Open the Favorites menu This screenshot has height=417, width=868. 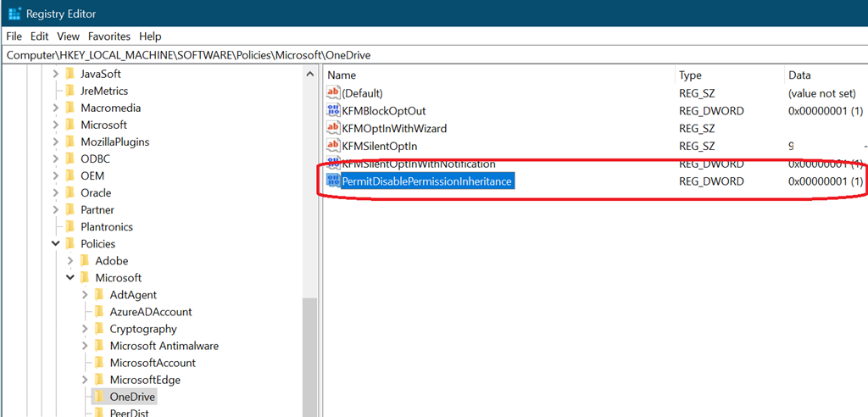[x=109, y=36]
